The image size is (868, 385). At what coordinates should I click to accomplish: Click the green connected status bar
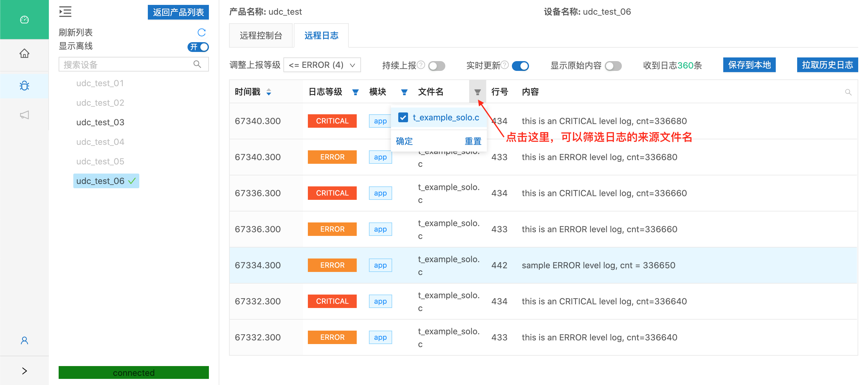click(x=134, y=372)
